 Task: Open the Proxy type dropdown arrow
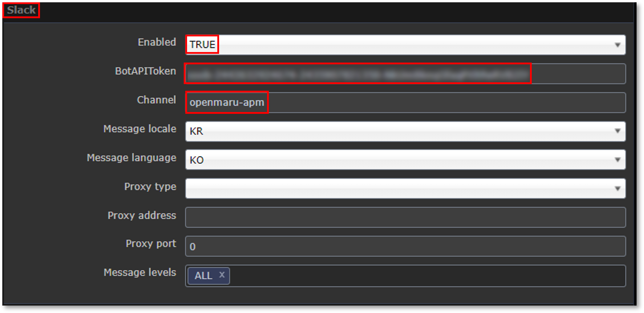[x=618, y=189]
